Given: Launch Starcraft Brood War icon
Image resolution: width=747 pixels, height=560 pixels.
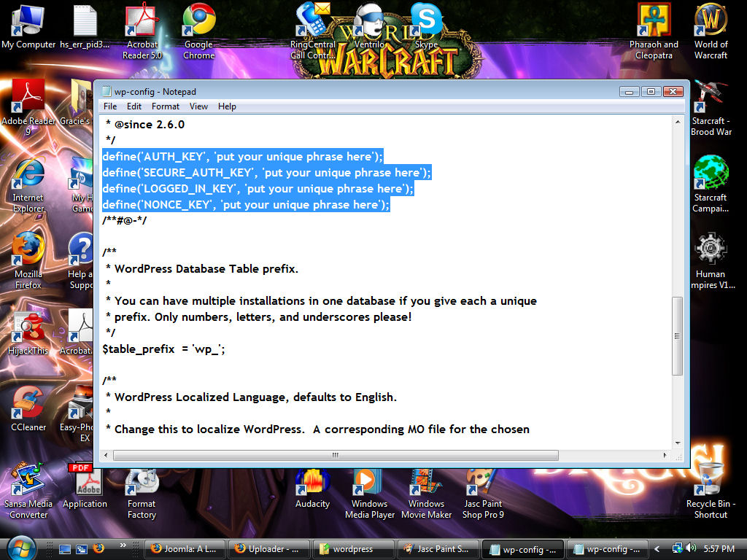Looking at the screenshot, I should 711,109.
